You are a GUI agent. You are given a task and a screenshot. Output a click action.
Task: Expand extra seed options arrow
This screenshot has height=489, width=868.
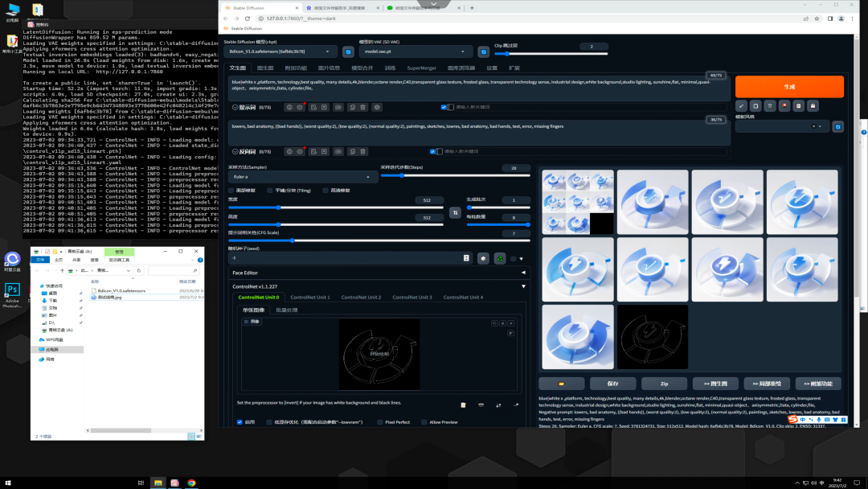521,259
